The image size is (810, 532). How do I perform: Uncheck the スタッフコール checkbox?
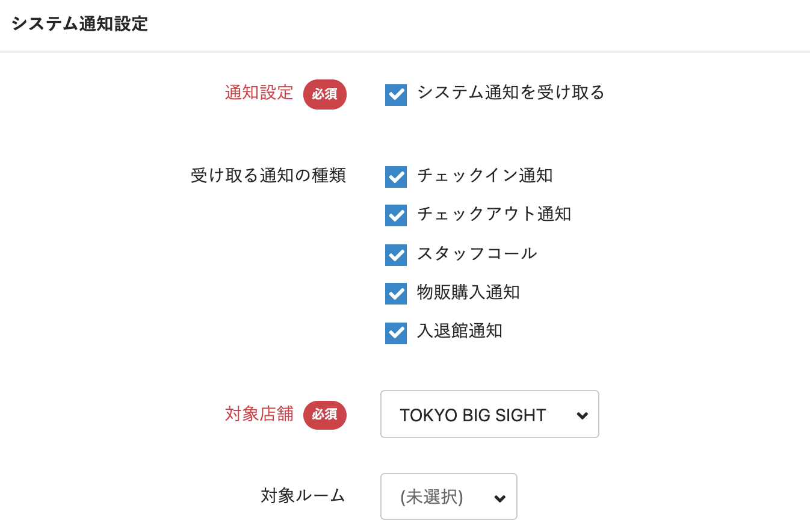(x=396, y=255)
